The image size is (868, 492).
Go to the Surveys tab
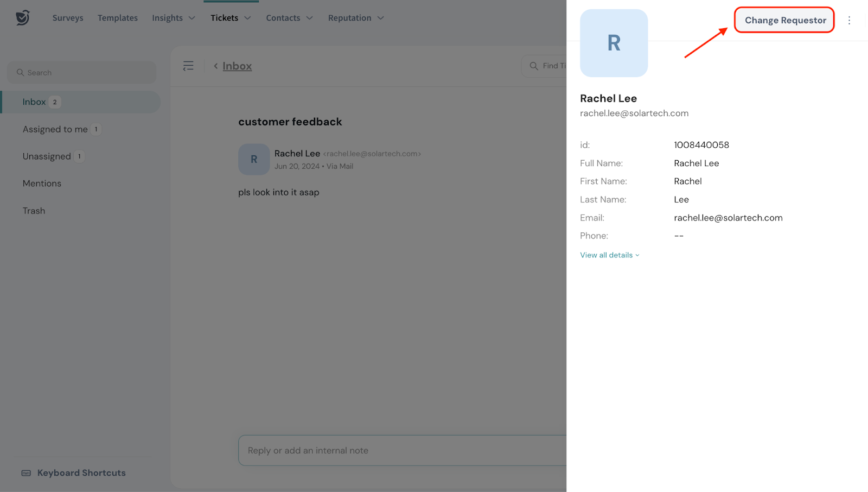(68, 18)
